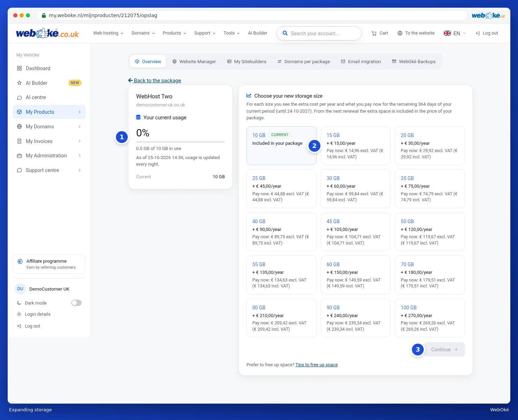Click the My Administration card icon
The image size is (518, 420).
point(19,156)
